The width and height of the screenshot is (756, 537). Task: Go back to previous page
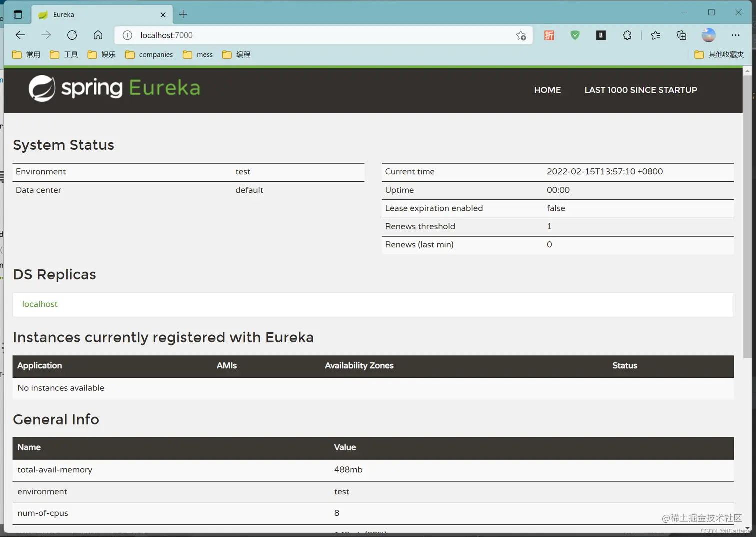tap(20, 35)
